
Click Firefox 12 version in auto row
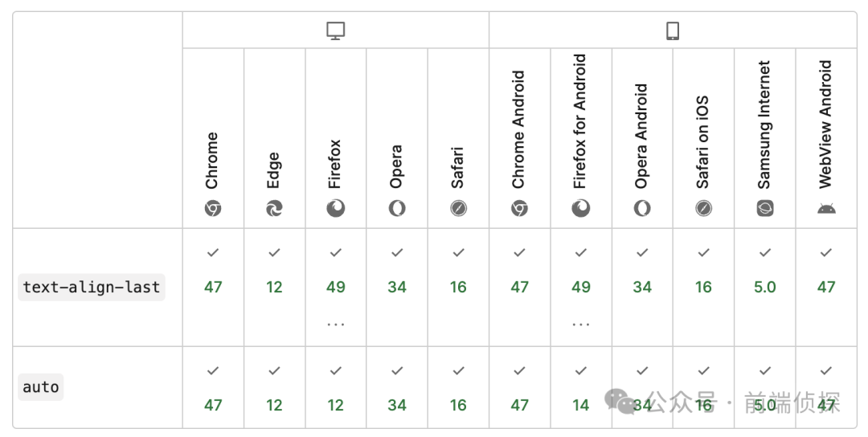coord(335,405)
